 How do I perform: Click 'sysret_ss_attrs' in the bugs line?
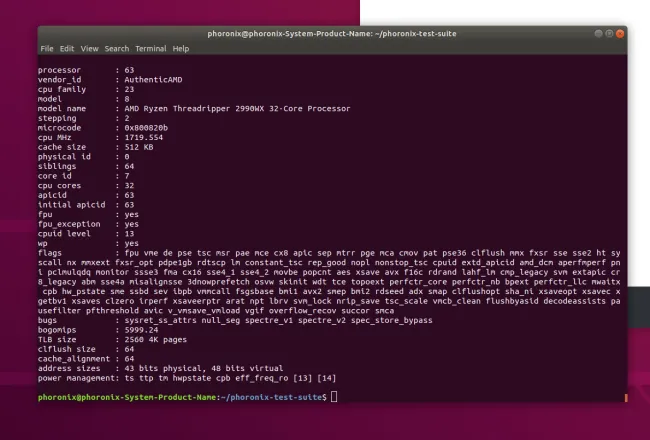coord(160,320)
